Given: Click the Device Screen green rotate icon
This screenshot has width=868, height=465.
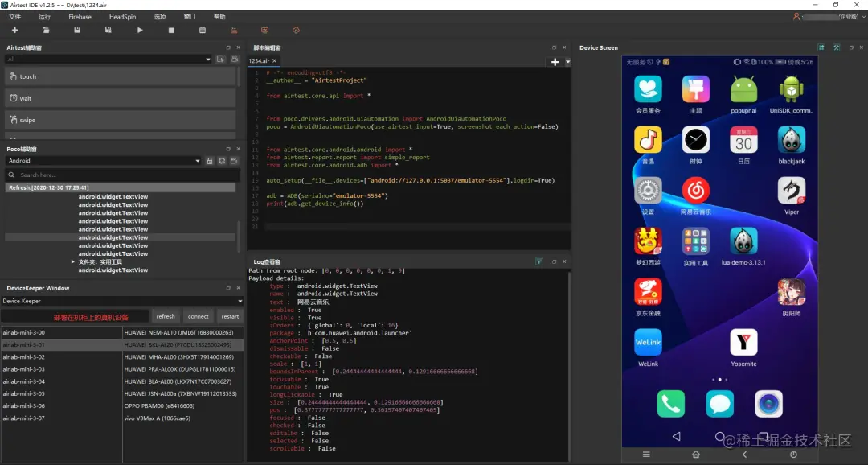Looking at the screenshot, I should point(821,47).
